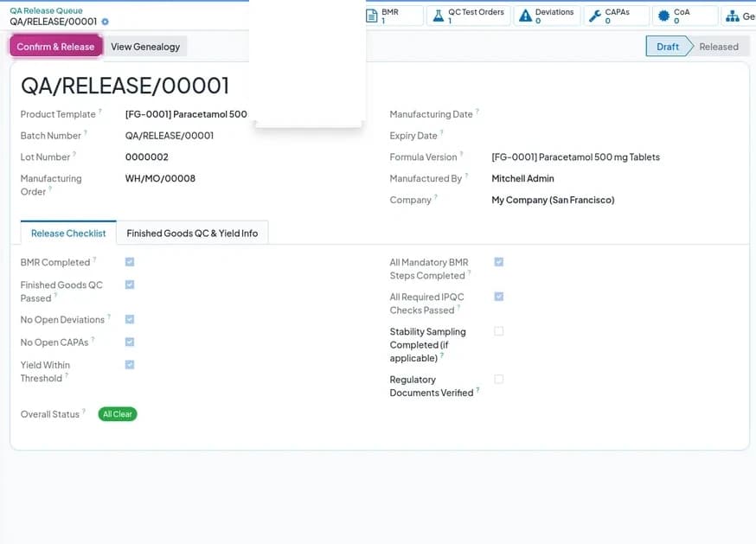Click Company My Company (San Francisco)
The image size is (756, 544).
[x=553, y=200]
